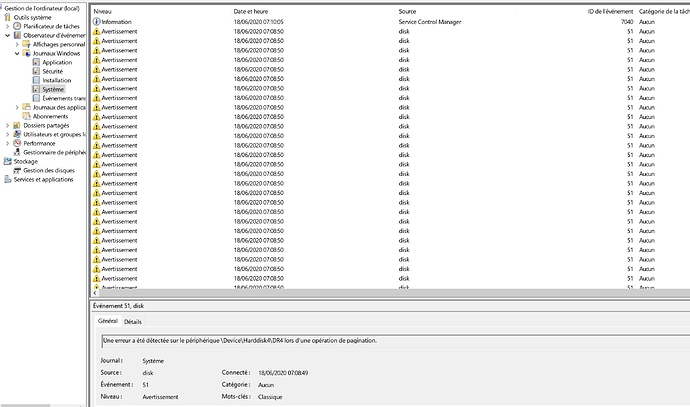Click the event list left scroll arrow
The width and height of the screenshot is (690, 407).
click(95, 293)
